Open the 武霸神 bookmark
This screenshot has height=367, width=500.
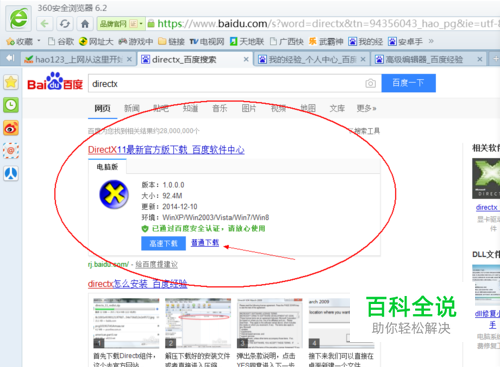[x=326, y=41]
